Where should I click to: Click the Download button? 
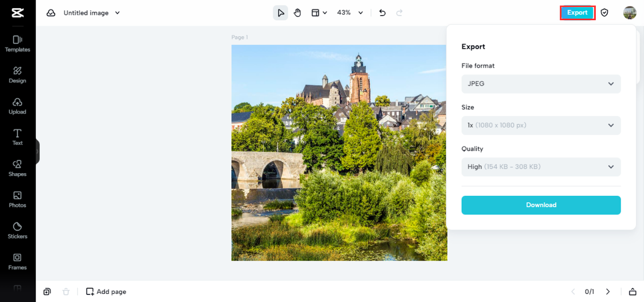tap(541, 205)
